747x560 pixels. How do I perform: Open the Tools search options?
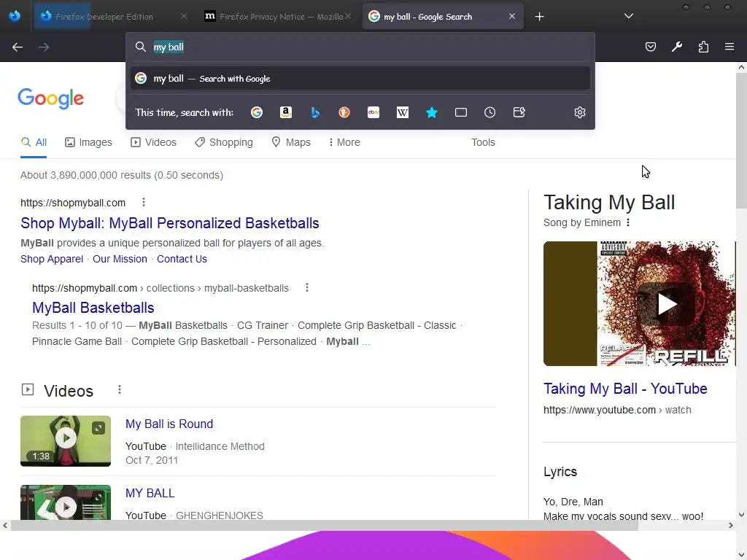483,142
